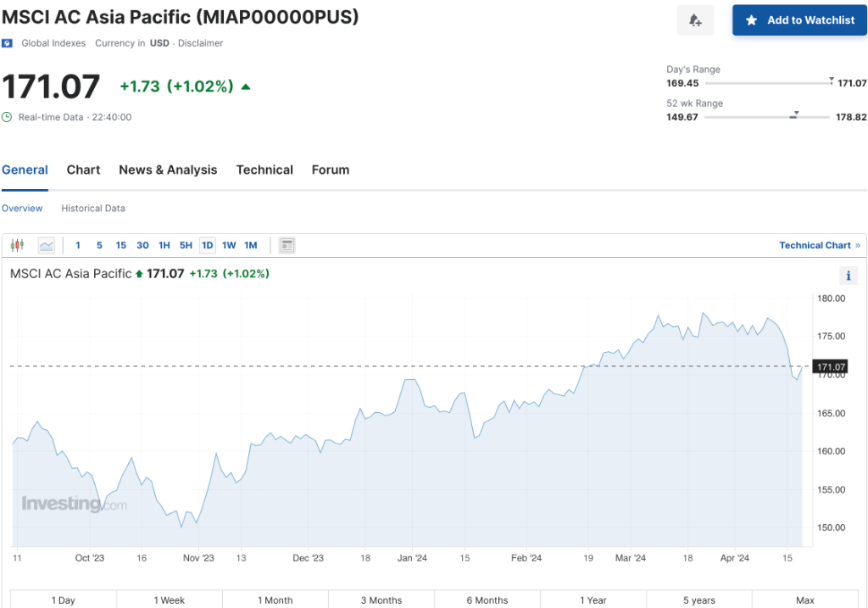The image size is (868, 608).
Task: Go to the Technical tab
Action: point(264,170)
